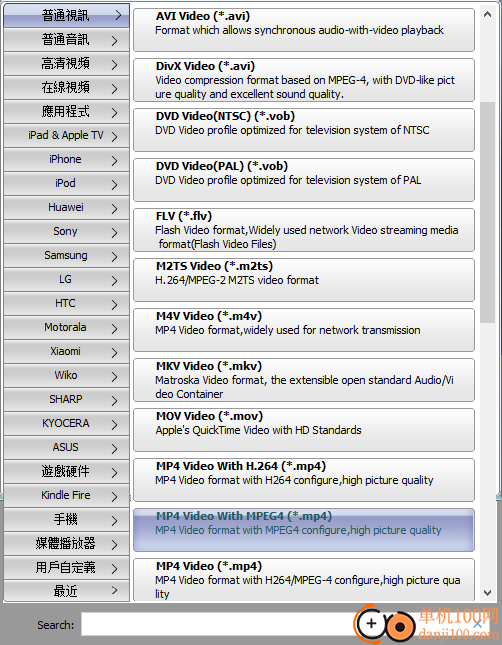The width and height of the screenshot is (502, 645).
Task: Choose the SHARP device category
Action: tap(67, 399)
